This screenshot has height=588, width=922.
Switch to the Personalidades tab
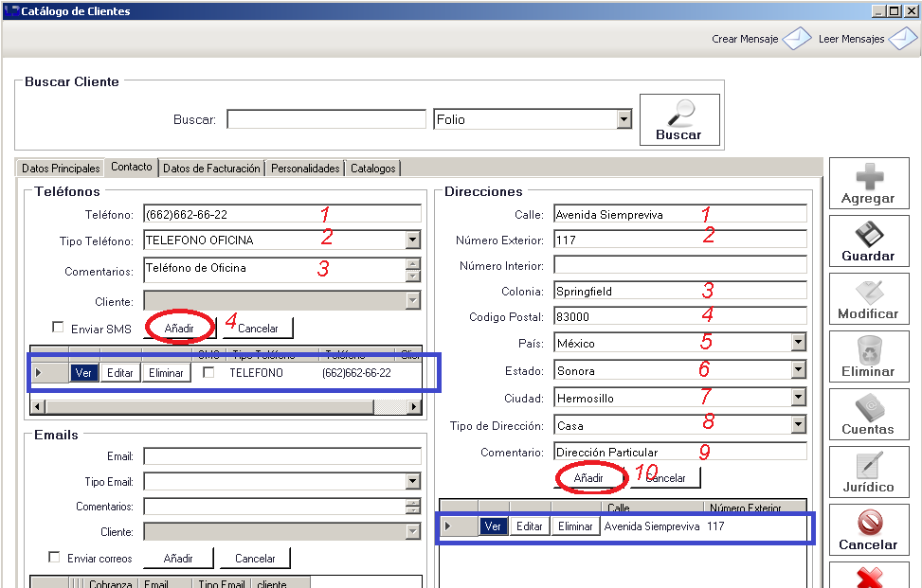click(x=305, y=168)
